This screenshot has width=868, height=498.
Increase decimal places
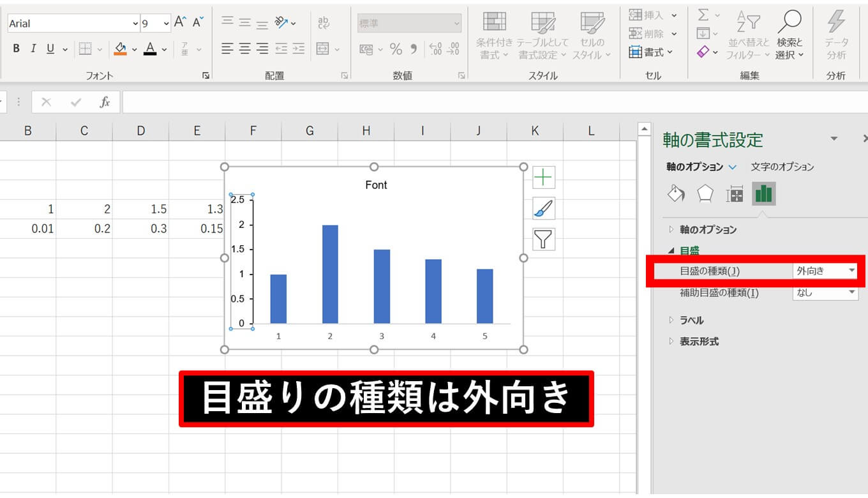[x=435, y=49]
